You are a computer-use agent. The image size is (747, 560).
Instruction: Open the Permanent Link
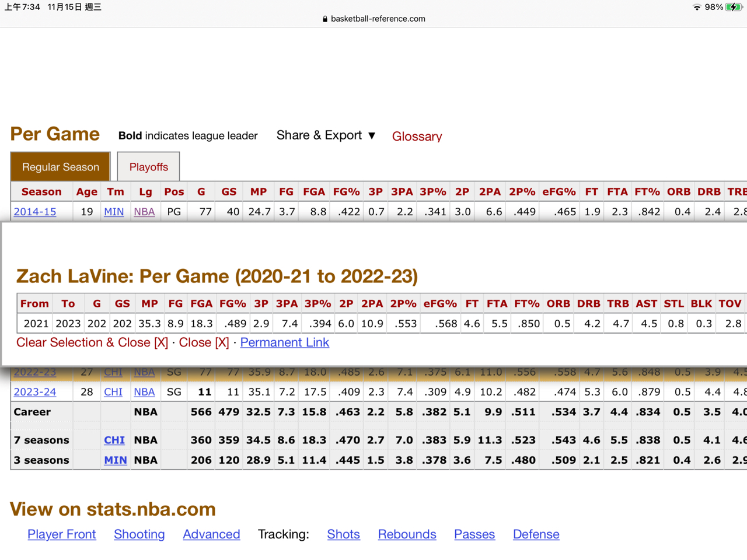285,342
